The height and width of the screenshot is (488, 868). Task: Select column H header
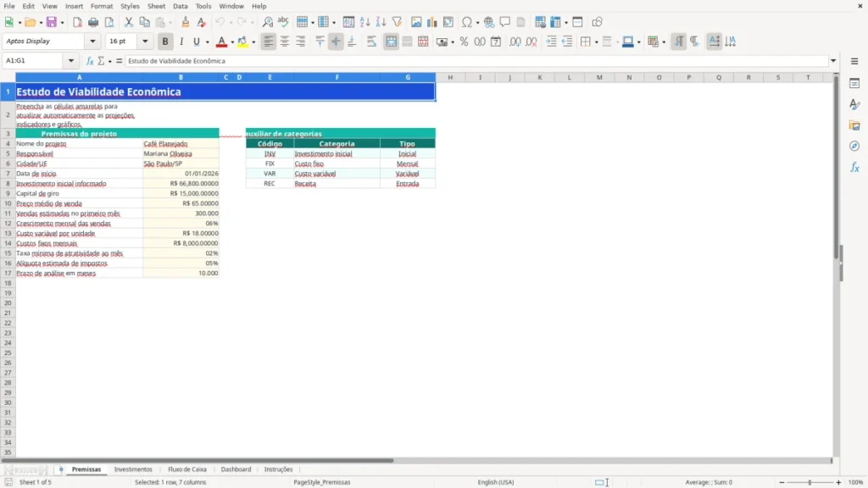point(450,77)
